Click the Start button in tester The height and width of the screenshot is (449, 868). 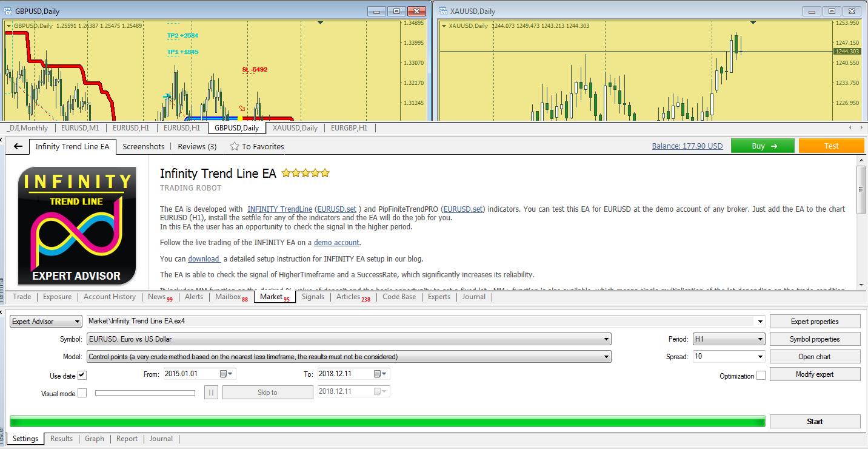click(815, 422)
